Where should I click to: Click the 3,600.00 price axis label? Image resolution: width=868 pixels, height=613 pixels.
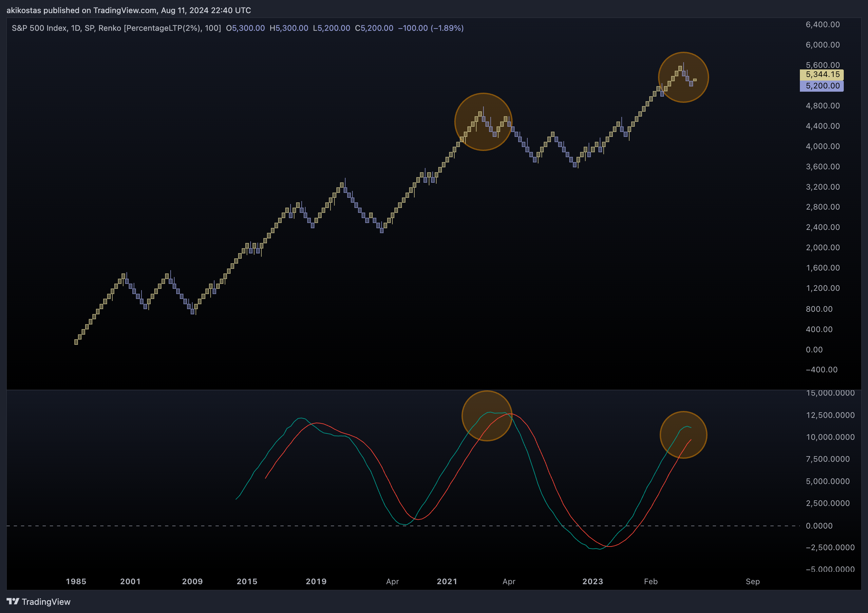click(x=822, y=167)
